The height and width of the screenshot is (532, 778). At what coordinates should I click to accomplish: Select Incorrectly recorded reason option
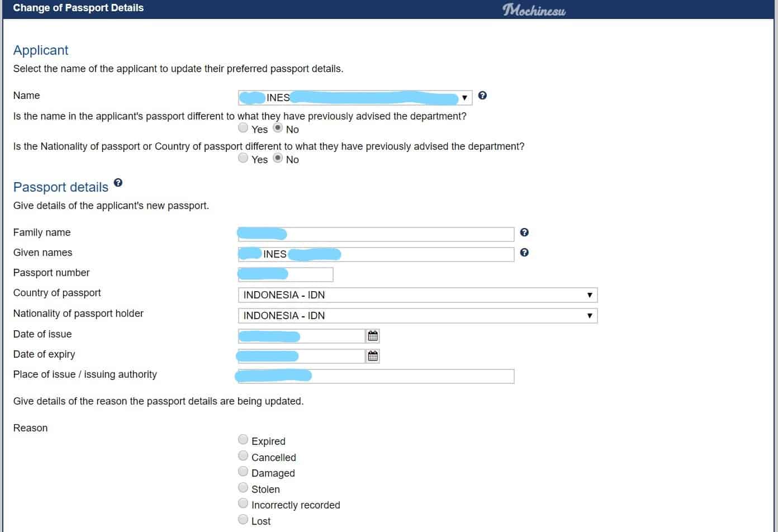point(243,503)
